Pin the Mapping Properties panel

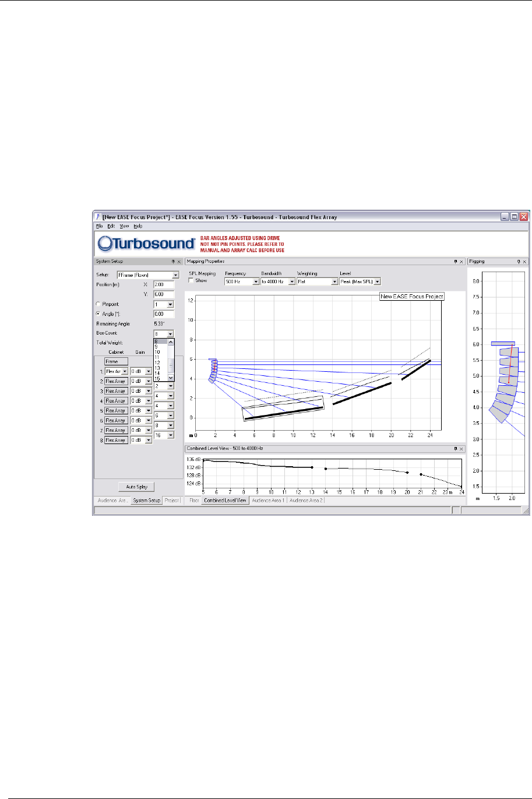[455, 262]
